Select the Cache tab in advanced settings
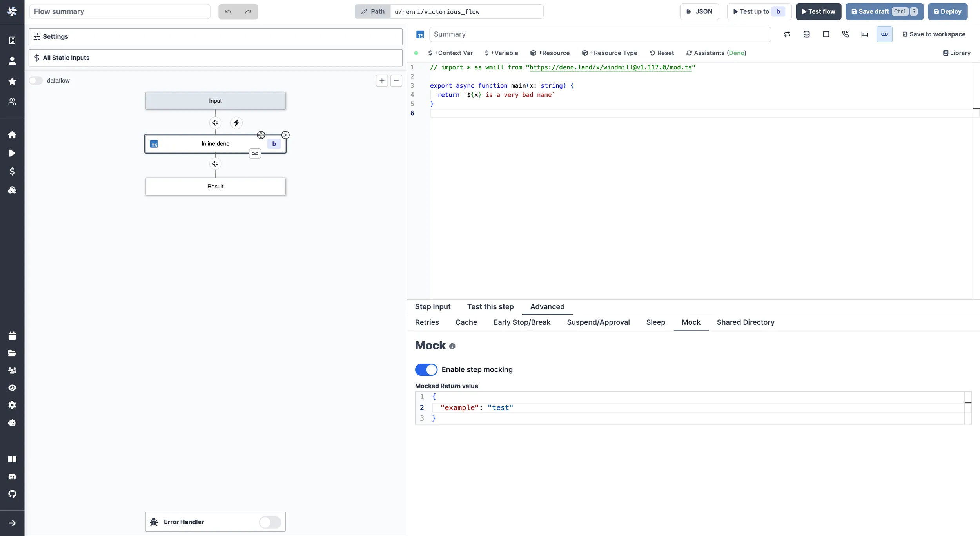 [466, 322]
